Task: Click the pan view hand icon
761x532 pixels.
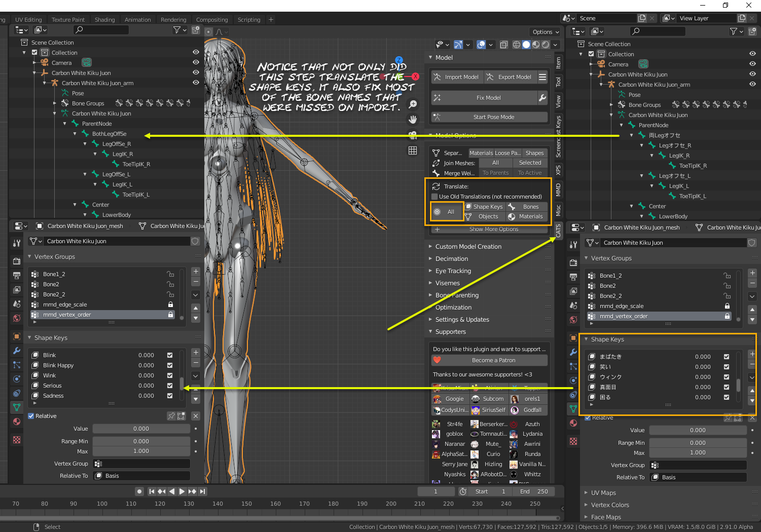Action: [x=413, y=120]
